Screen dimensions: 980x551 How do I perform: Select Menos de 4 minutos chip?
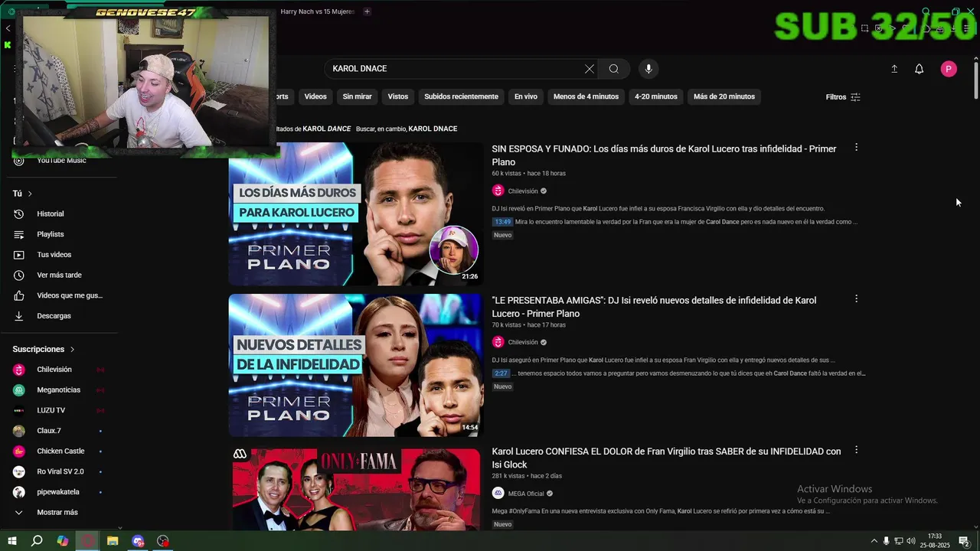pyautogui.click(x=586, y=96)
